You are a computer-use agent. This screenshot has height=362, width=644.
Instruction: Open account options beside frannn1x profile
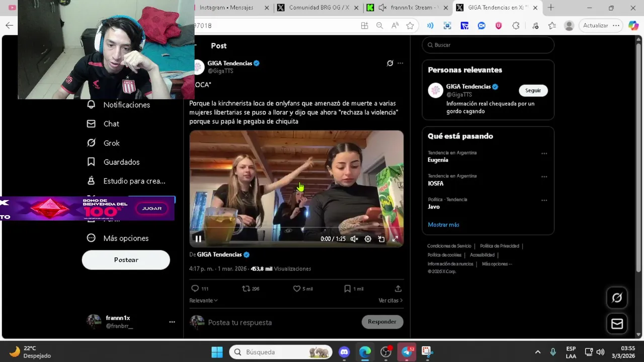point(172,322)
